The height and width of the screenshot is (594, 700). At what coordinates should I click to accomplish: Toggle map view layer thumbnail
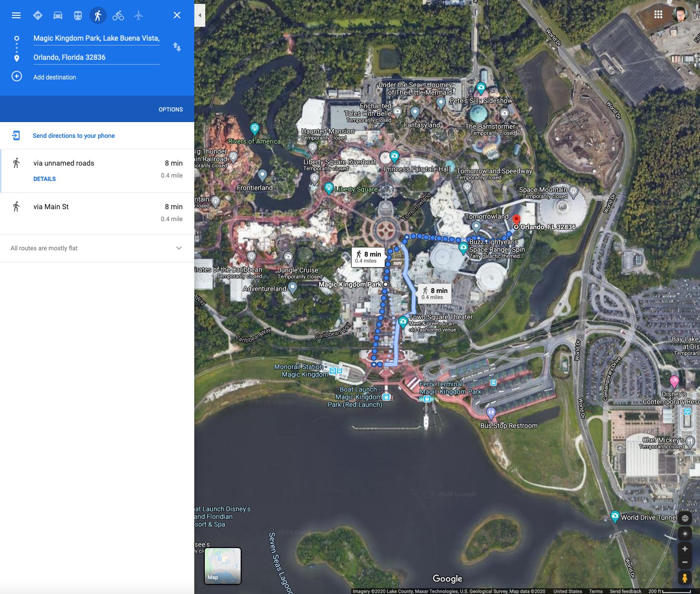tap(222, 566)
